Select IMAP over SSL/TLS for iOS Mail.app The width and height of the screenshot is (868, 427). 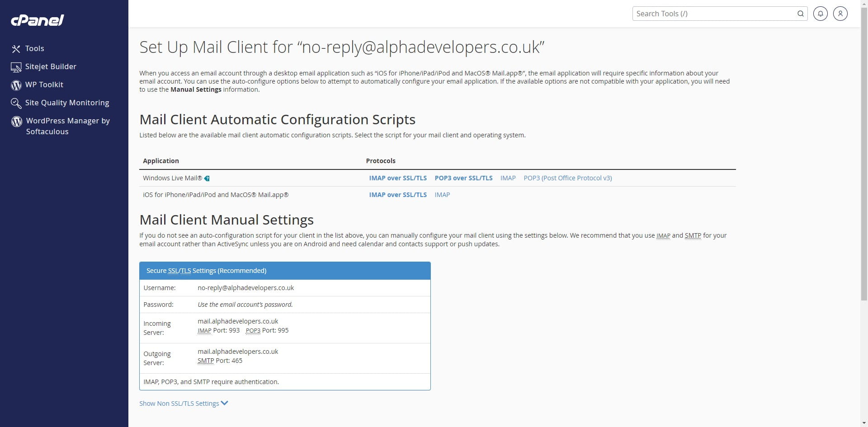[x=398, y=195]
